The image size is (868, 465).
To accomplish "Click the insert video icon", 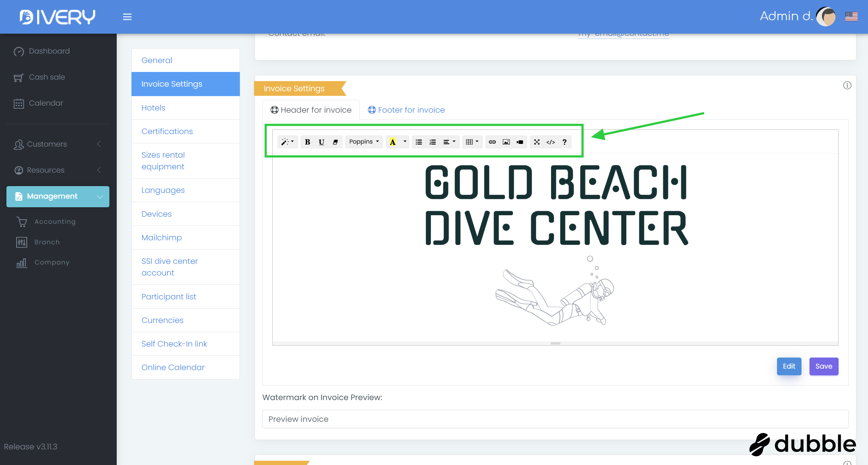I will [520, 142].
